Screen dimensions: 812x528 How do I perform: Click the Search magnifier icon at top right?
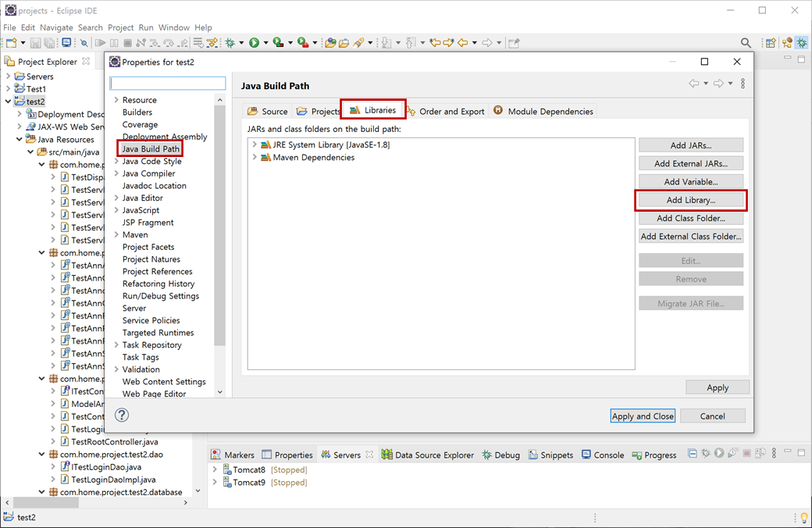(746, 43)
